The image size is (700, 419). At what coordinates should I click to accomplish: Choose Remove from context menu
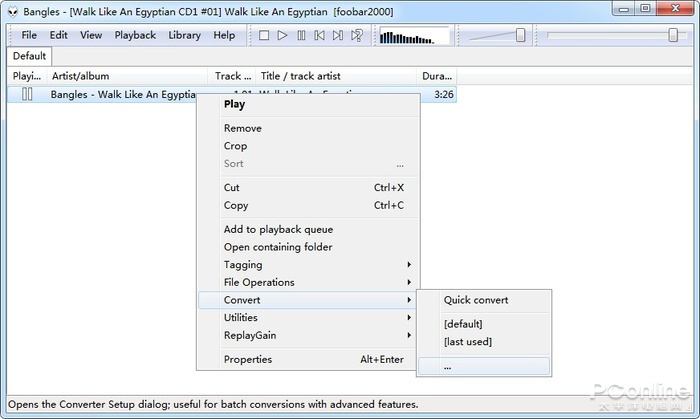(308, 129)
